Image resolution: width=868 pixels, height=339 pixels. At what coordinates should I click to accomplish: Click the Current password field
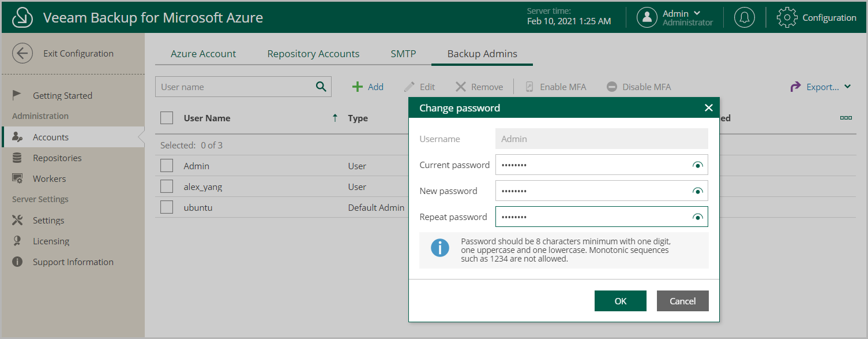[x=602, y=165]
